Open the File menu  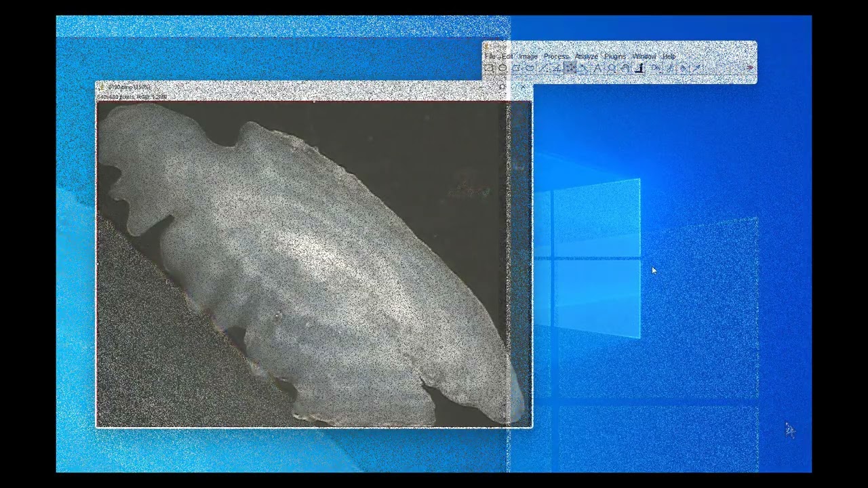(490, 56)
